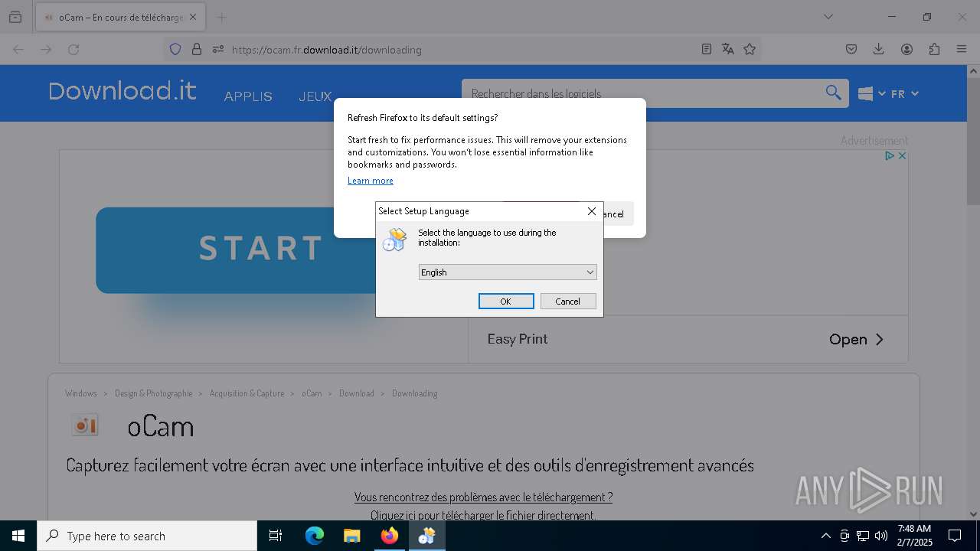The width and height of the screenshot is (980, 551).
Task: Click the site permissions icon in the address bar
Action: 218,49
